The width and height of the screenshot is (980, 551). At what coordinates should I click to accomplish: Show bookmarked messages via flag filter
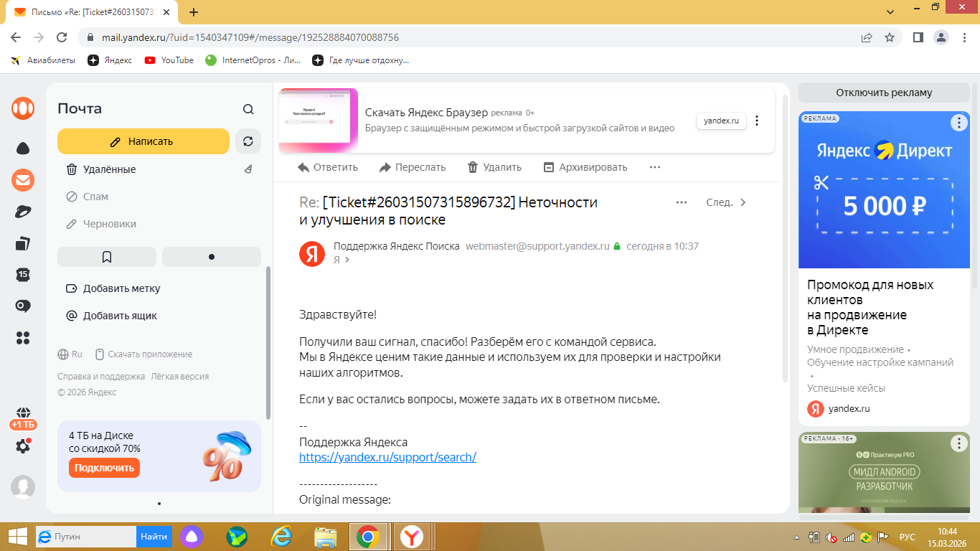[107, 257]
